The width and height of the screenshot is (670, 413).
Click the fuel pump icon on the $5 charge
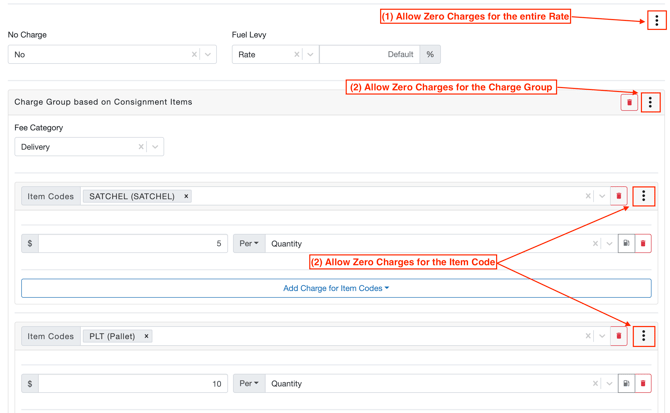point(626,243)
